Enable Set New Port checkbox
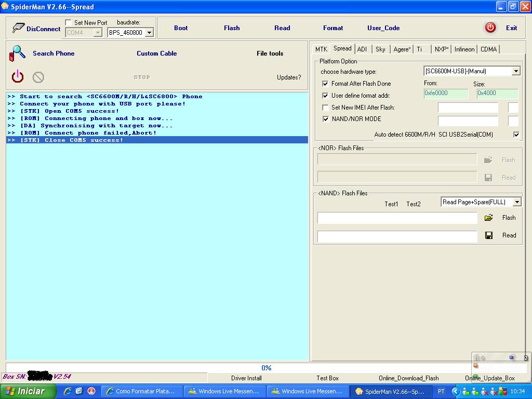 pos(68,22)
